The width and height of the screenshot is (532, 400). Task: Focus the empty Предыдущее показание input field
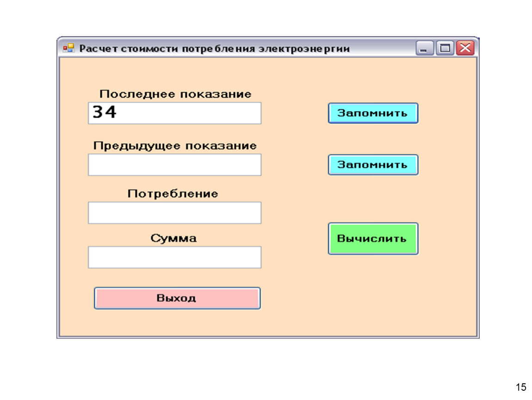[x=175, y=165]
